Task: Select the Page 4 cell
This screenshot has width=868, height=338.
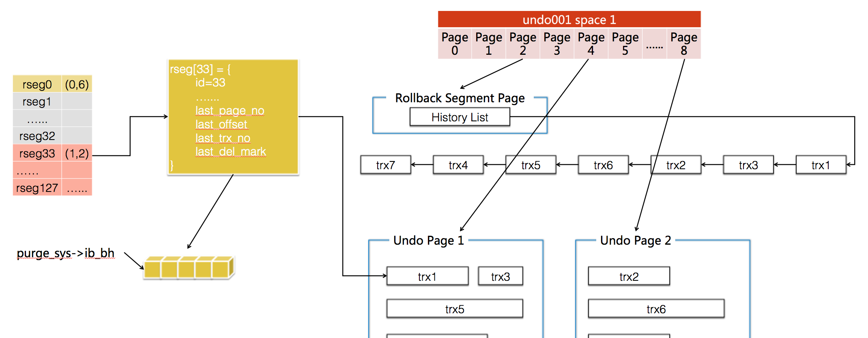Action: (591, 44)
